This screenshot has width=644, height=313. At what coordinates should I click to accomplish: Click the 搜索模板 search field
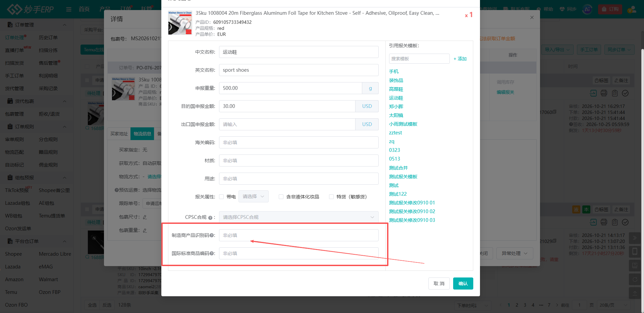point(419,59)
